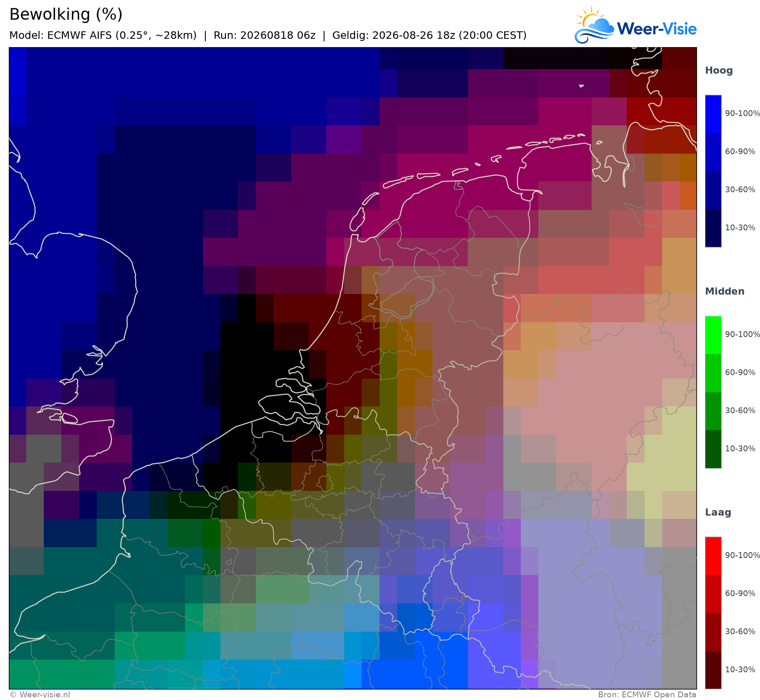Screen dimensions: 760x700
Task: Select the Midden 10-30% dark green swatch
Action: (x=713, y=449)
